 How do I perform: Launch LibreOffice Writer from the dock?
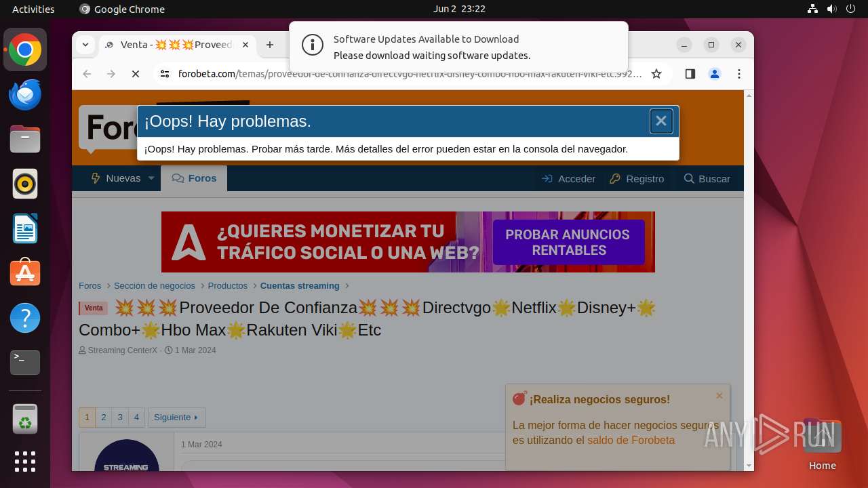pos(25,228)
